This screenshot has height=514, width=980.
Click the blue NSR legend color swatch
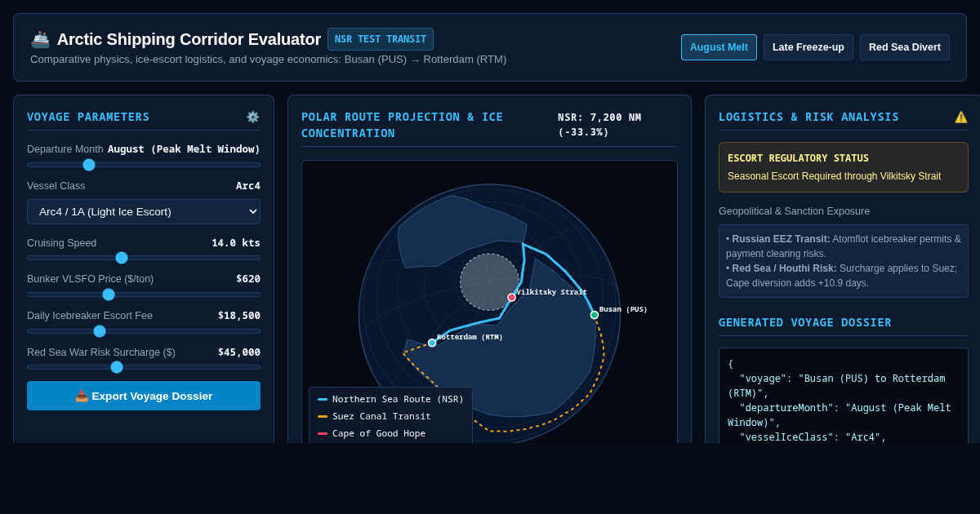[323, 399]
